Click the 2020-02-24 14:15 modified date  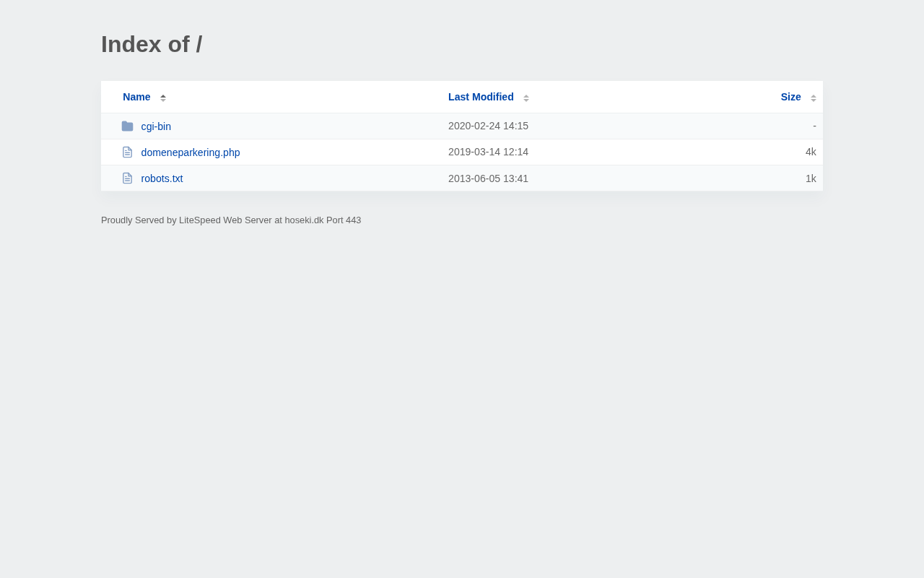click(488, 126)
